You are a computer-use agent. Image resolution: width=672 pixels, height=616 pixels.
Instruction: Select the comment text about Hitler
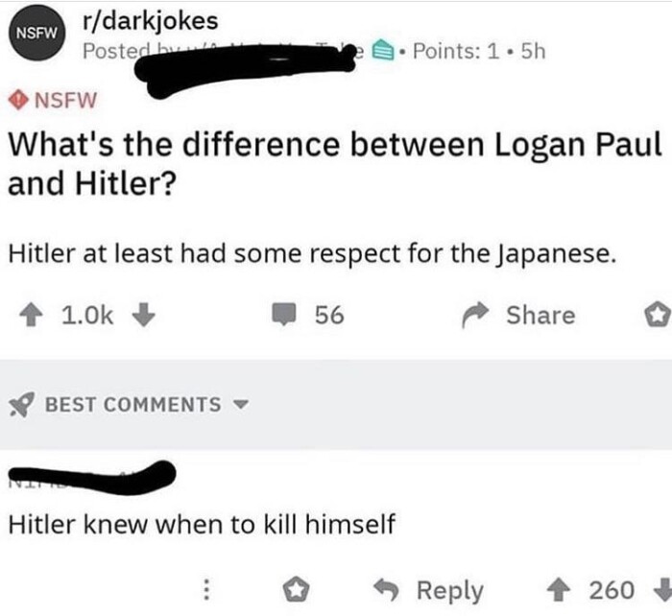click(203, 524)
